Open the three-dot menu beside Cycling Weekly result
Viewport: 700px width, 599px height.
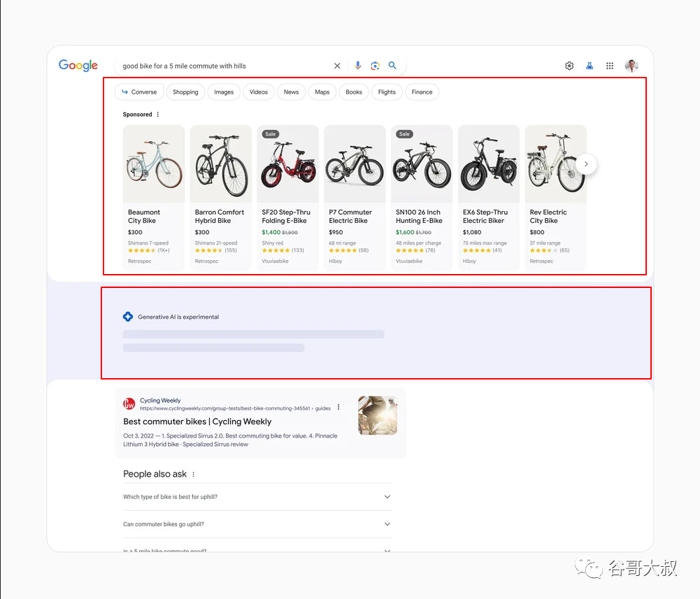[x=338, y=407]
